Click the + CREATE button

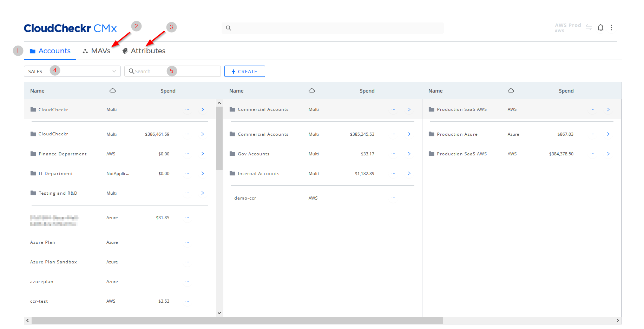pos(245,71)
